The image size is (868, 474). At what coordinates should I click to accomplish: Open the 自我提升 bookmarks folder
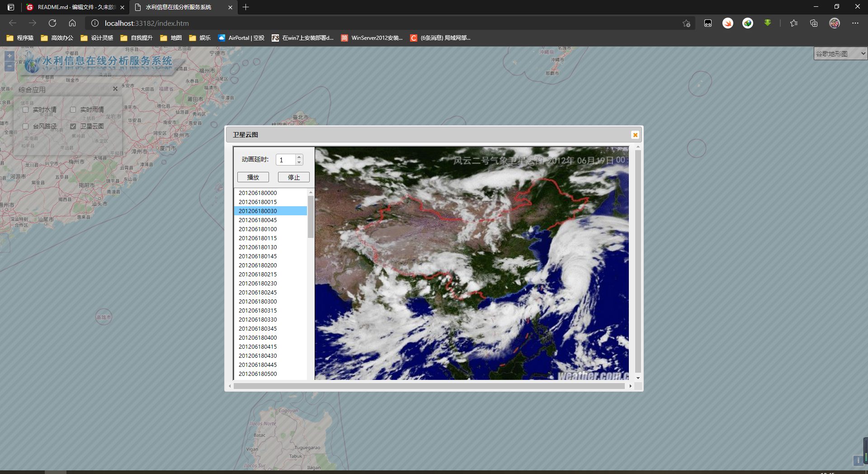click(x=137, y=38)
